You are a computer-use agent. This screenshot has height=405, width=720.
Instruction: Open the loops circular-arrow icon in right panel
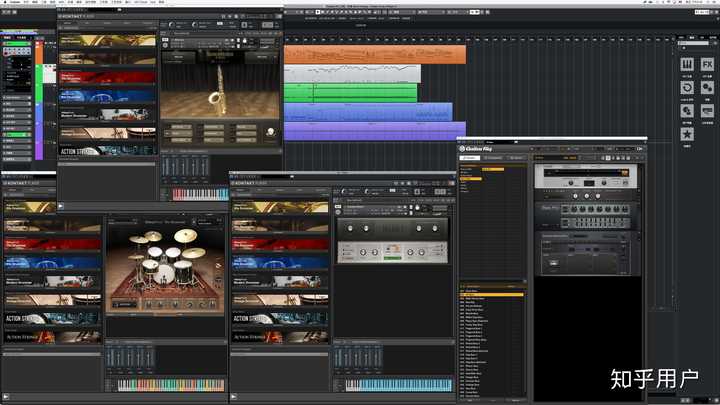(687, 87)
